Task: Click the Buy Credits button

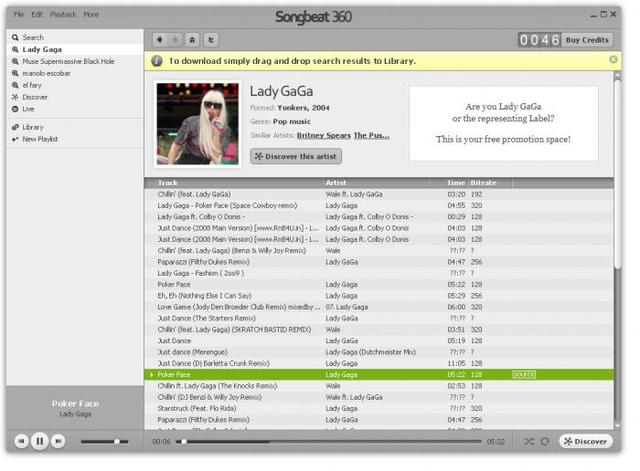Action: point(587,40)
